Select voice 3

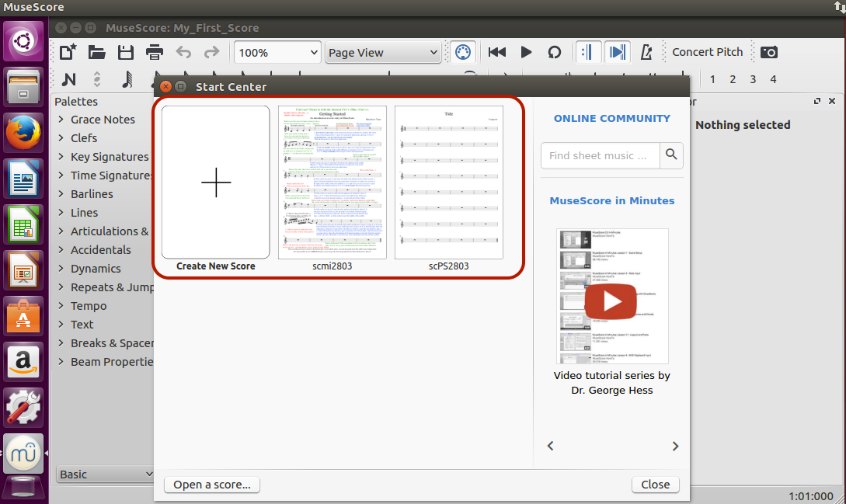click(753, 79)
